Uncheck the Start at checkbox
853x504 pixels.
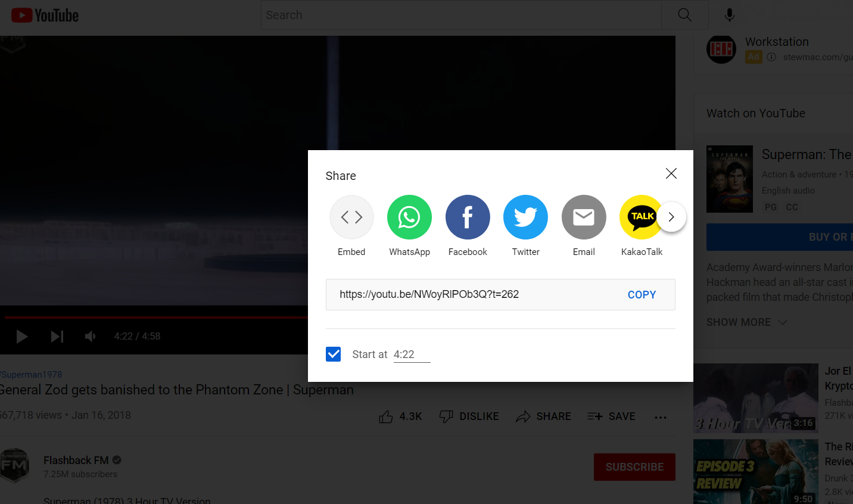point(334,354)
